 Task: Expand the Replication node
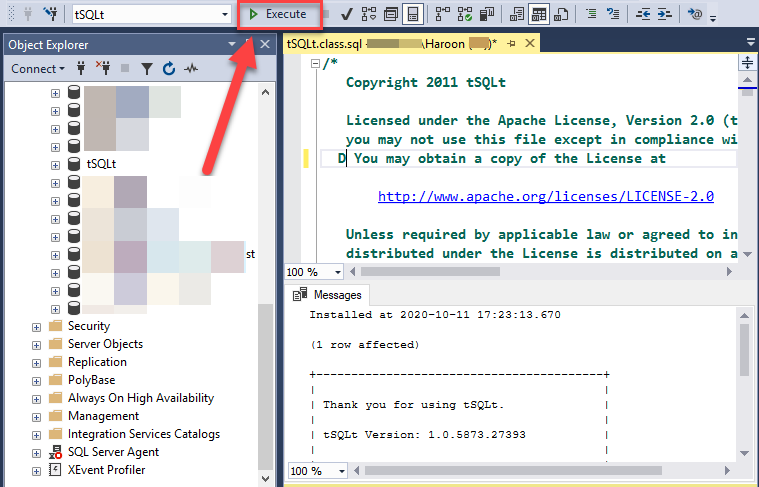[36, 363]
